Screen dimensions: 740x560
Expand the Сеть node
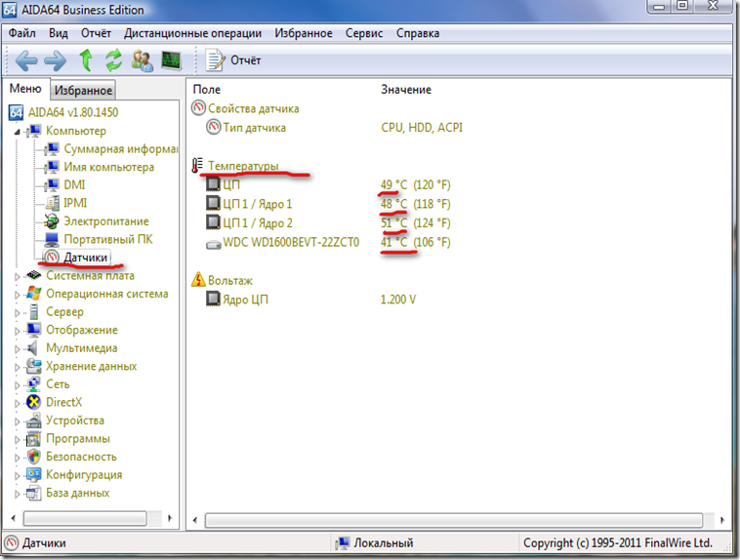coord(17,385)
